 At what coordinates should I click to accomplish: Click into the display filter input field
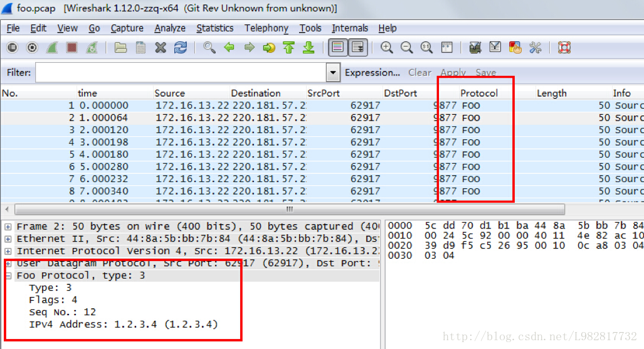pos(181,73)
